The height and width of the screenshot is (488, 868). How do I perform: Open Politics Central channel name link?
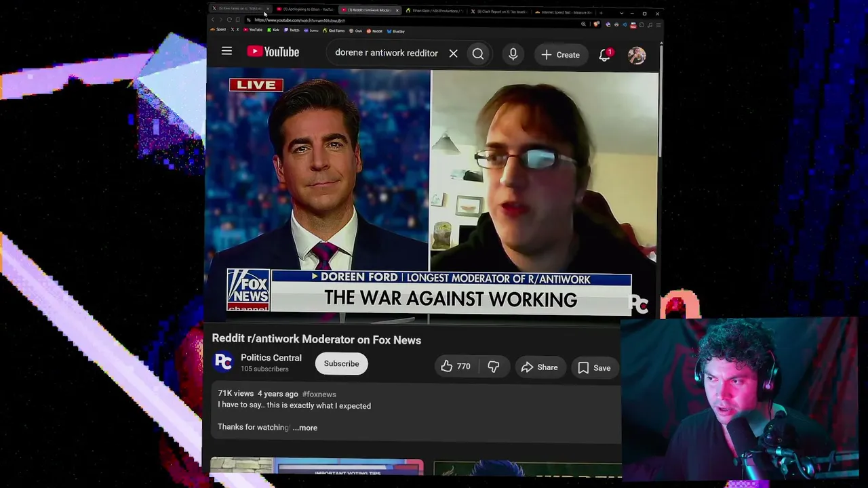click(x=271, y=358)
